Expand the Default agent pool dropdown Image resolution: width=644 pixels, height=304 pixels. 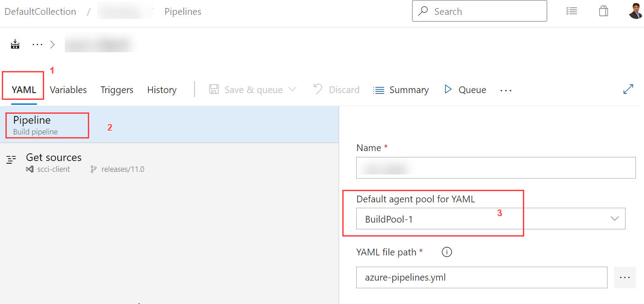pos(490,219)
